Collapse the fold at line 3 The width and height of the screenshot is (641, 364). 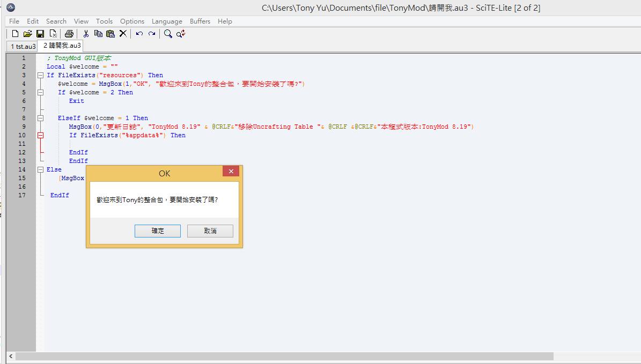point(40,76)
